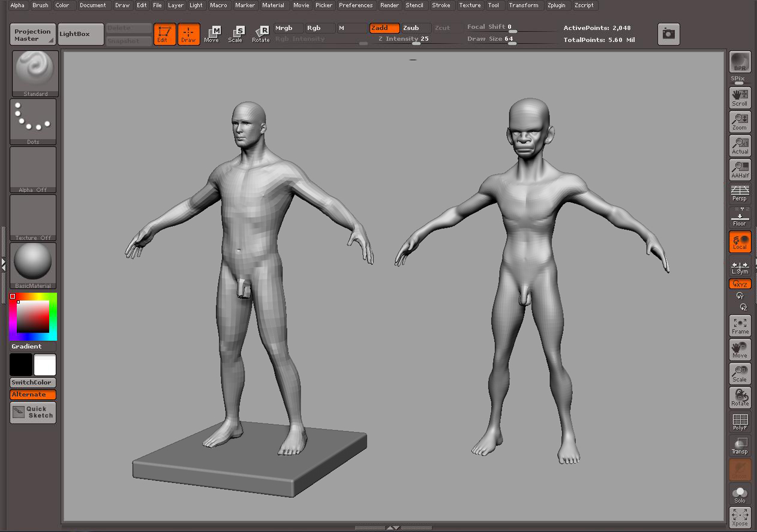Open the Transform menu
Screen dimensions: 757x532
523,5
